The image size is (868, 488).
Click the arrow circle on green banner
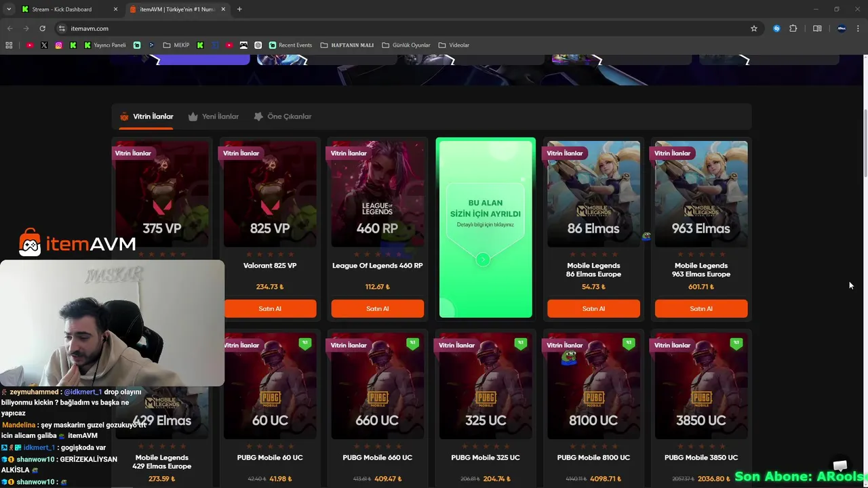483,259
